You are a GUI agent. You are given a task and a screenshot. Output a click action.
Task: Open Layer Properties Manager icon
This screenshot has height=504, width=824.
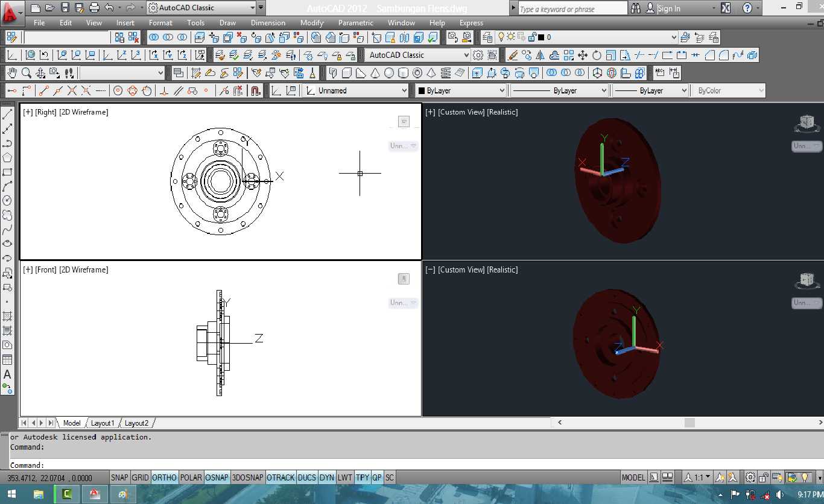click(487, 37)
